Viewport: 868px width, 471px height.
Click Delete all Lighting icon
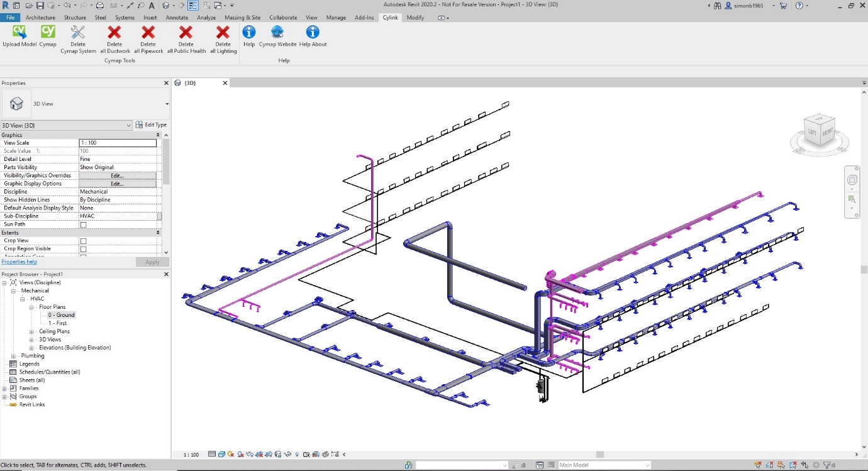tap(223, 32)
